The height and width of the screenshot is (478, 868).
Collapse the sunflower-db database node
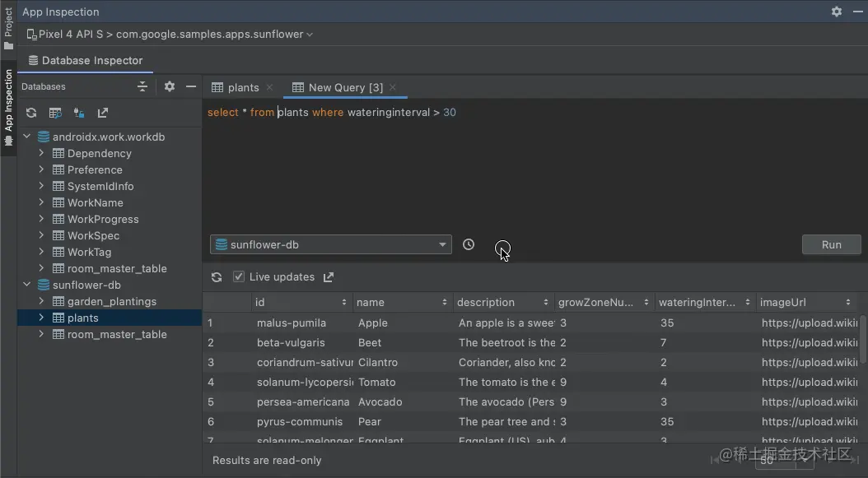coord(26,285)
